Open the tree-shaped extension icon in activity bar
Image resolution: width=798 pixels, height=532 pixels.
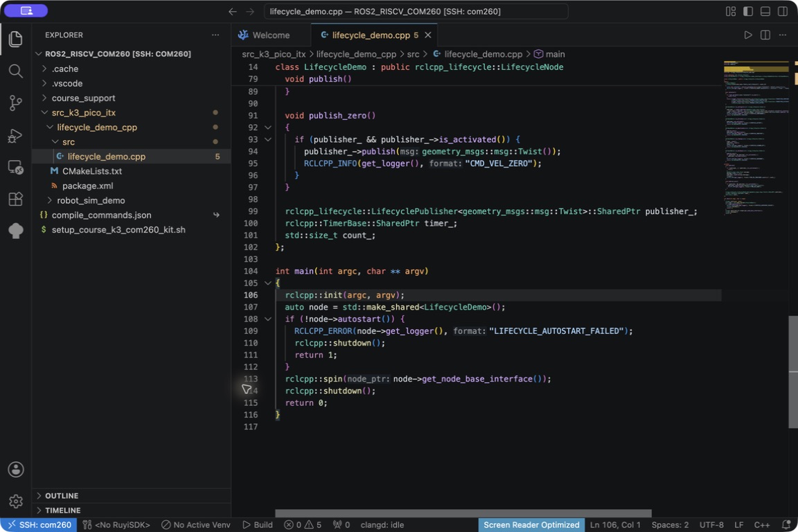[x=16, y=231]
